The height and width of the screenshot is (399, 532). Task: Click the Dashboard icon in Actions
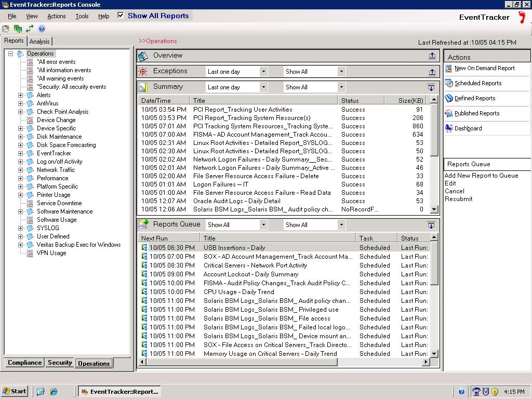pyautogui.click(x=449, y=129)
